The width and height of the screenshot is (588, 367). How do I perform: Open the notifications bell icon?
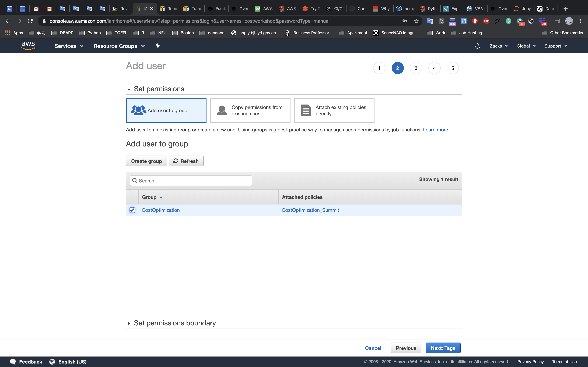[x=477, y=46]
